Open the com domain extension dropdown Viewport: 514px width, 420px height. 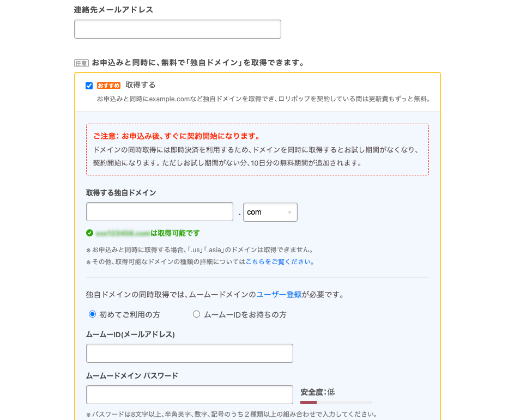click(x=270, y=212)
